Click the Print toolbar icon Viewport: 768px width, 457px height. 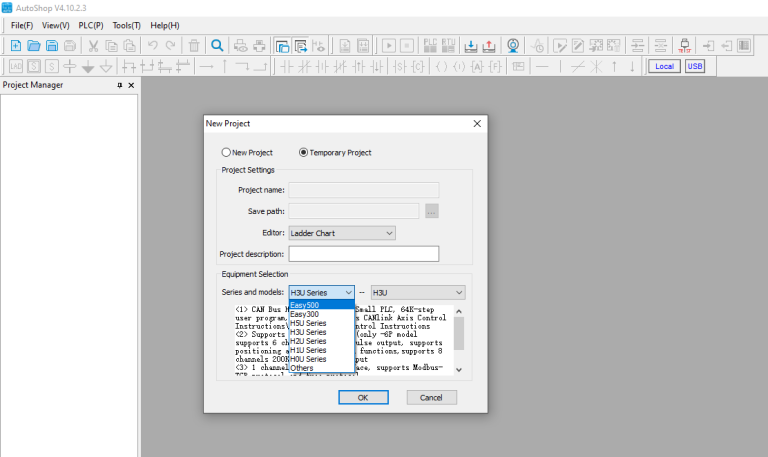tap(259, 46)
